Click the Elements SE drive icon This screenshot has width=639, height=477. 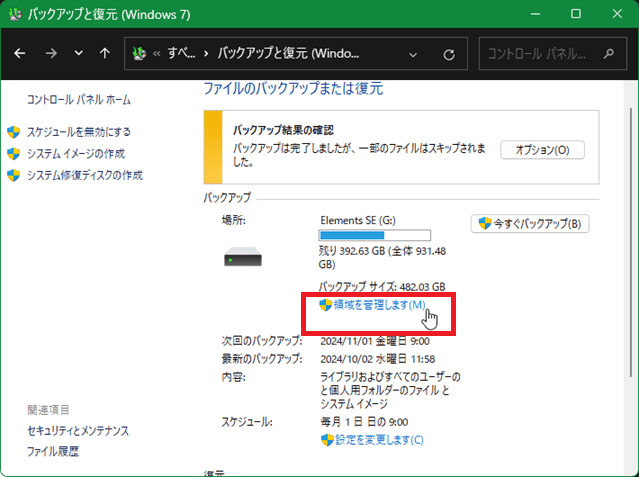242,258
